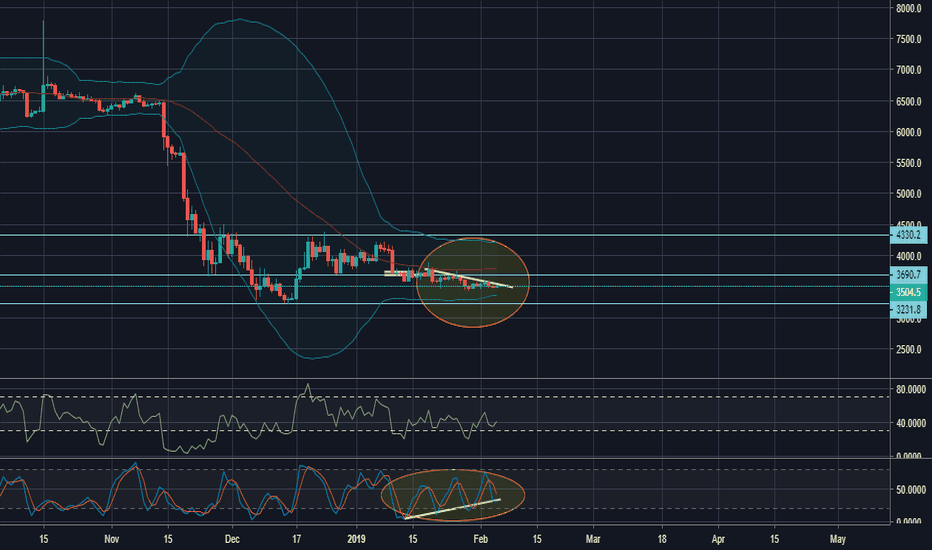Click the 17 date label after Dec
Image resolution: width=932 pixels, height=550 pixels.
296,539
